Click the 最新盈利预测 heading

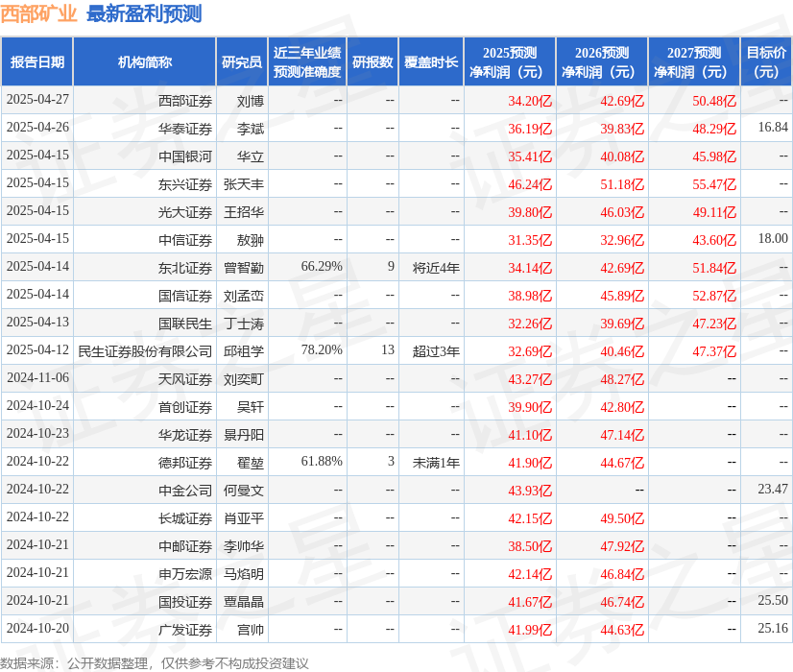(144, 13)
